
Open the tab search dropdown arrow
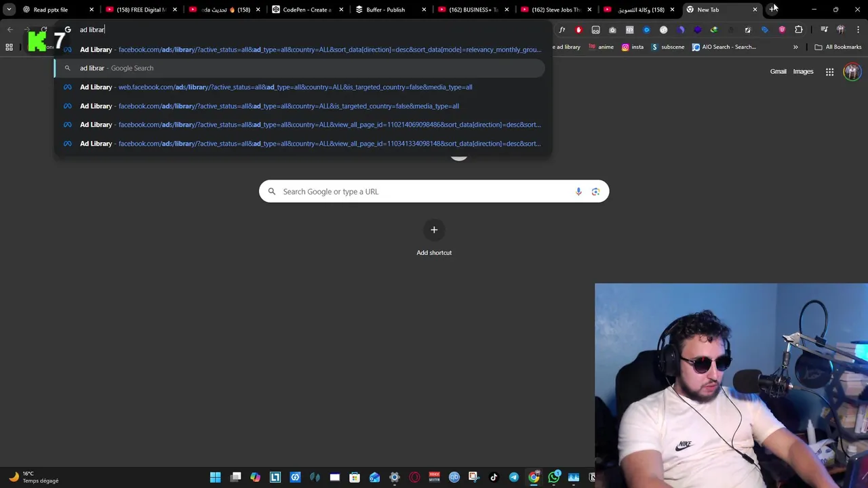point(9,9)
